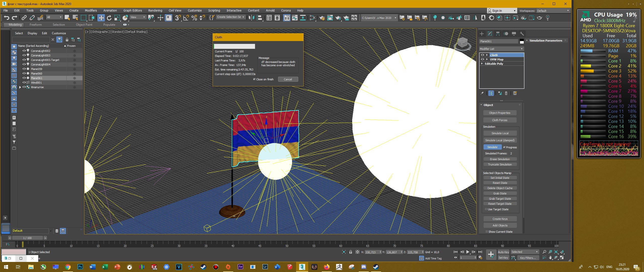Hide the UVW Map modifier eye icon
This screenshot has width=644, height=272.
tap(482, 59)
